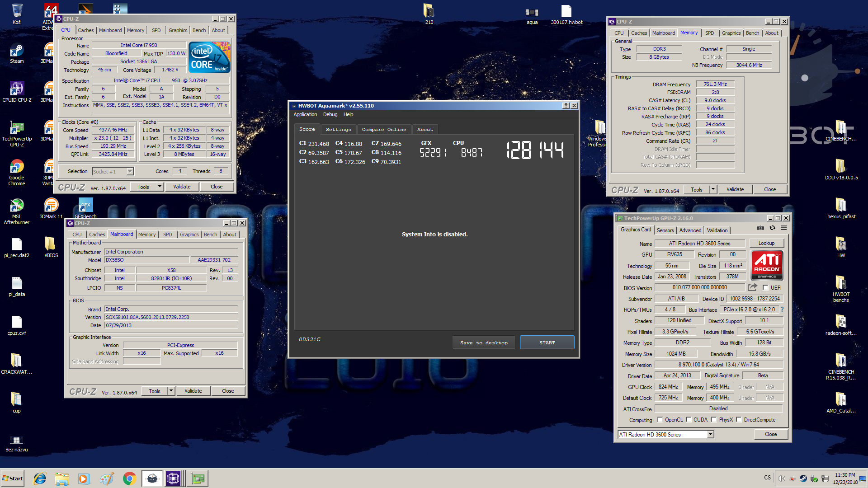Switch to the Settings tab in HWBOT Aquamark
The height and width of the screenshot is (488, 868).
[x=338, y=129]
